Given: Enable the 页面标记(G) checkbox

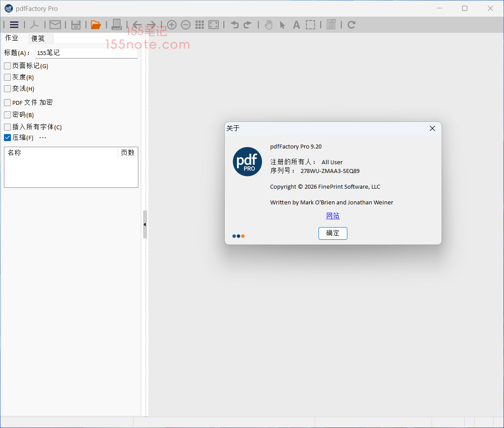Looking at the screenshot, I should [x=7, y=66].
